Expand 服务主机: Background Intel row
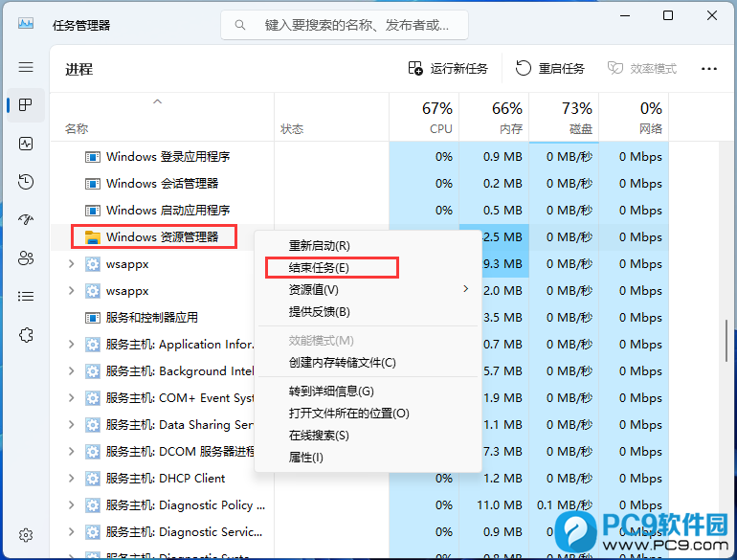 (x=72, y=371)
